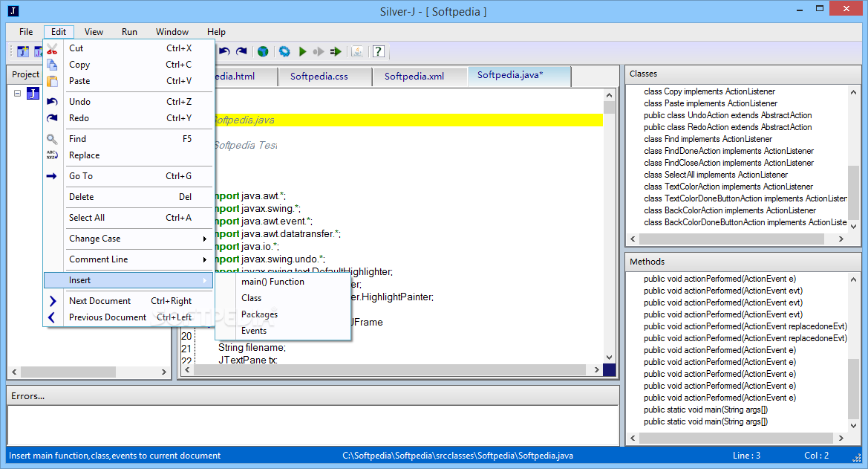Switch to the Softpedia.xml tab
Viewport: 868px width, 469px height.
tap(419, 77)
